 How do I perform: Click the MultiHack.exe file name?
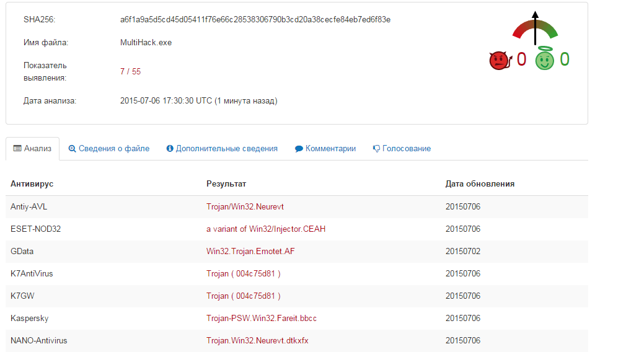(146, 43)
